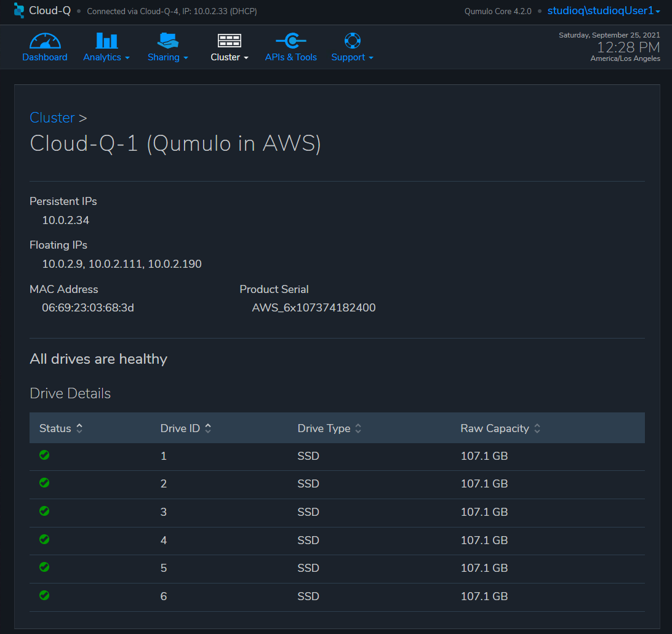Expand the Analytics dropdown menu
The image size is (672, 634).
click(x=127, y=58)
